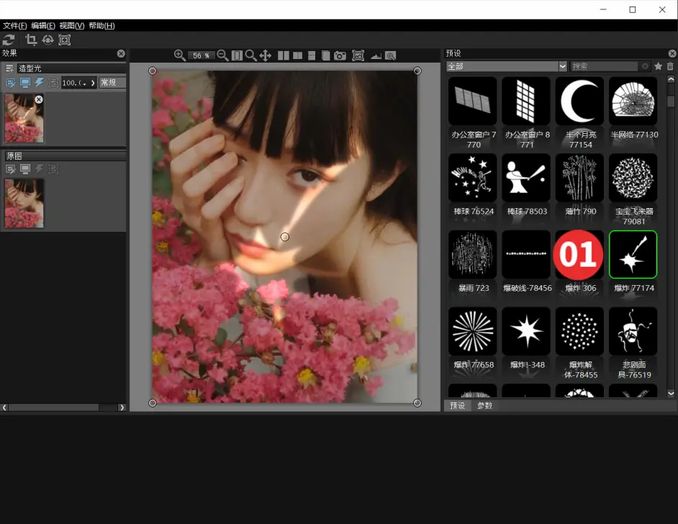Click the refresh/reset arrows icon
The height and width of the screenshot is (524, 678).
coord(9,39)
